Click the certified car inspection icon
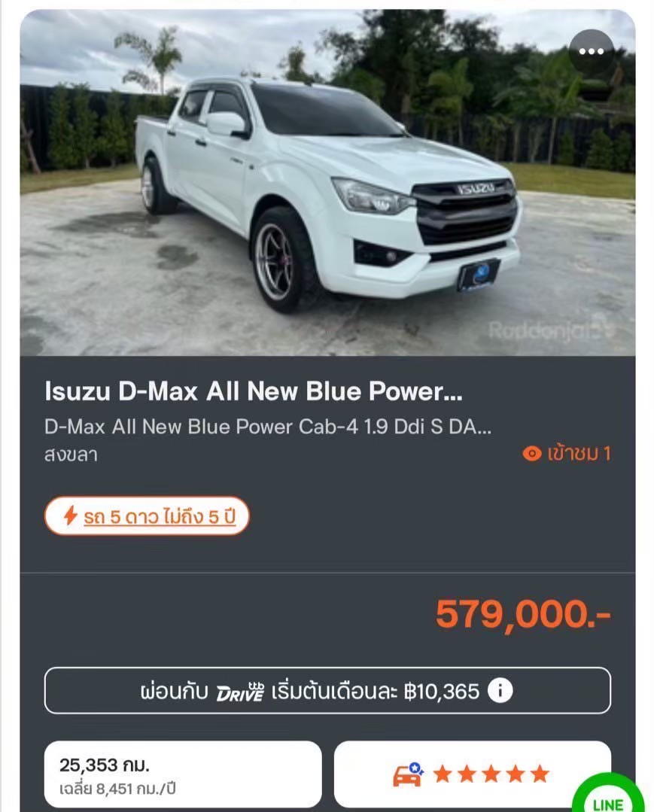654x812 pixels. point(409,774)
